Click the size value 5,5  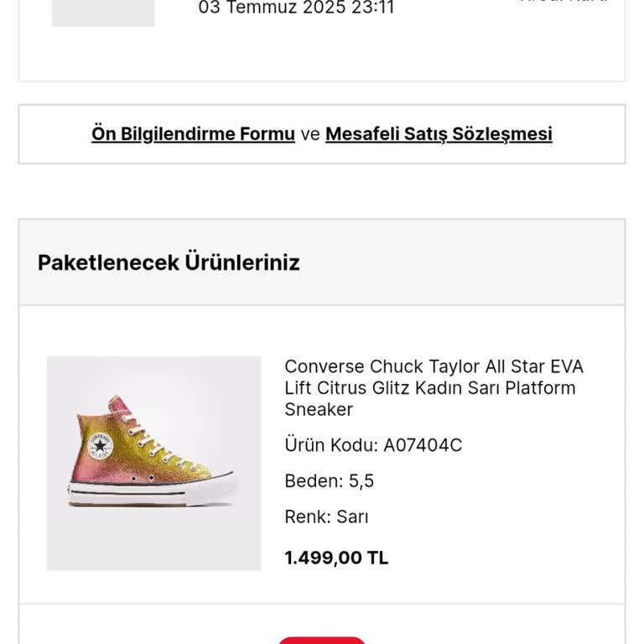[361, 481]
